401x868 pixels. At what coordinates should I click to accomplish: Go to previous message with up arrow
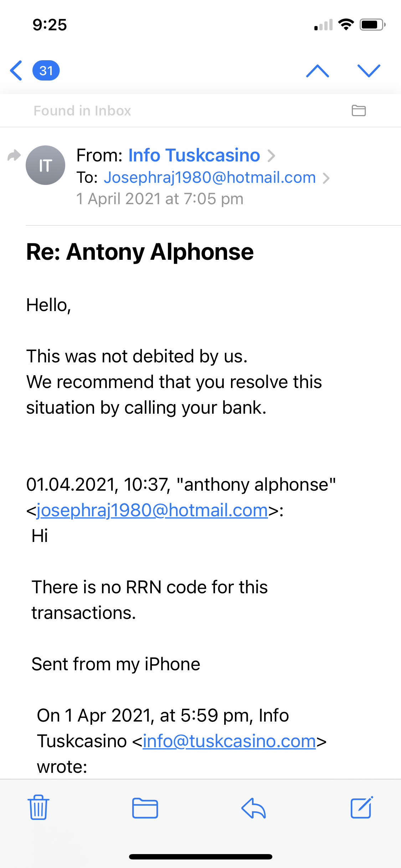[317, 71]
